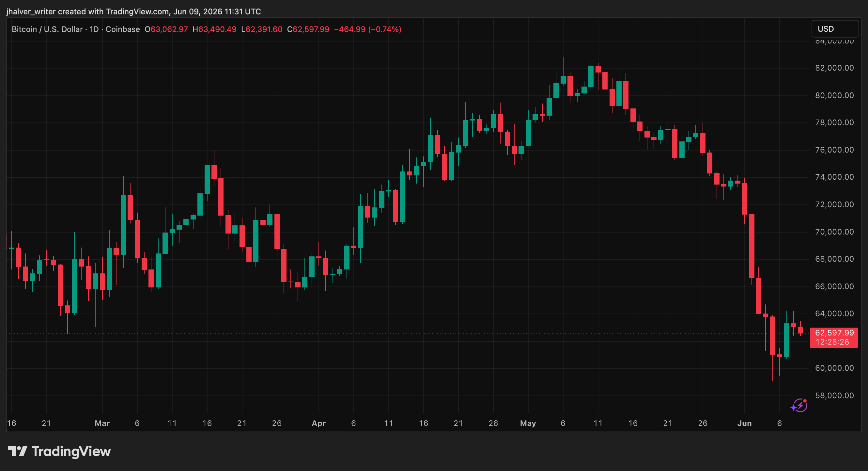868x471 pixels.
Task: Click the 78,000.00 price axis label
Action: point(834,122)
